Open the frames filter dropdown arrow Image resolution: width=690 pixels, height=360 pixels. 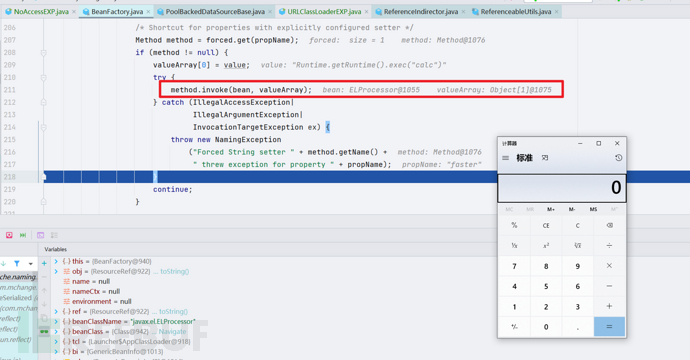pos(30,264)
